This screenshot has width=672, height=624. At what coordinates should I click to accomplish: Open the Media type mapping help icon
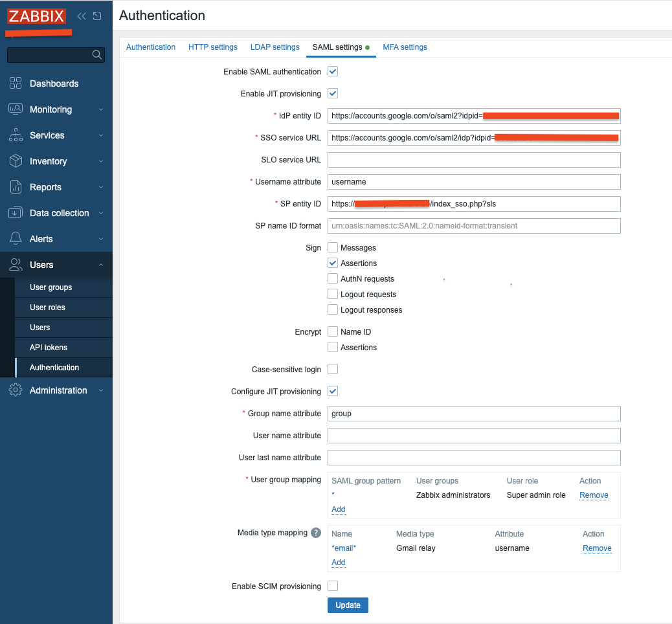[x=315, y=532]
